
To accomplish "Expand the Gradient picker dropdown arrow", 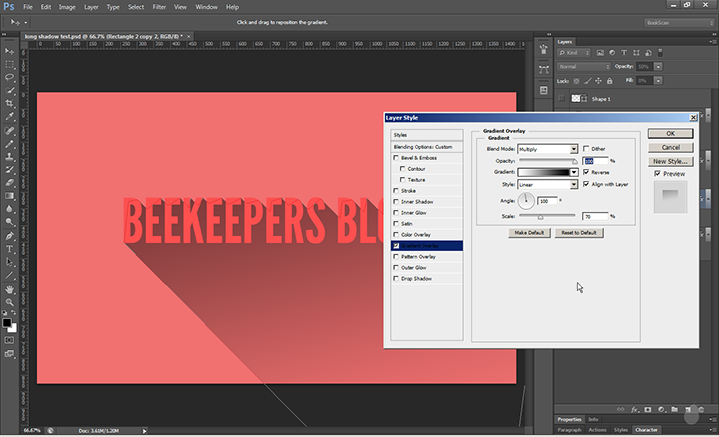I will [574, 172].
